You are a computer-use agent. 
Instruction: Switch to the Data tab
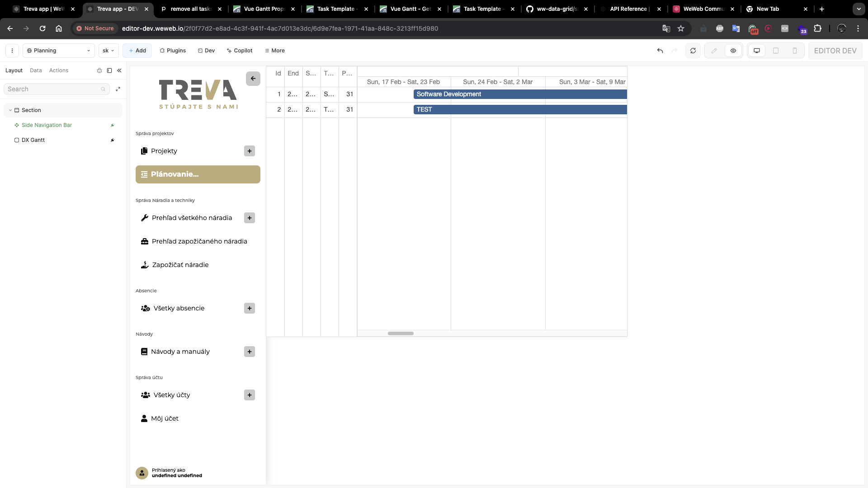point(36,70)
